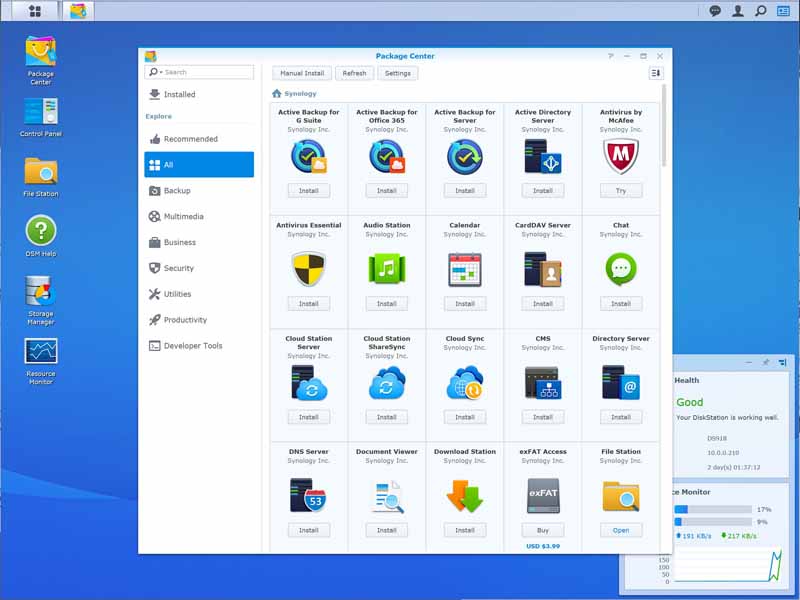Click Manual Install button
Image resolution: width=800 pixels, height=600 pixels.
click(x=302, y=73)
